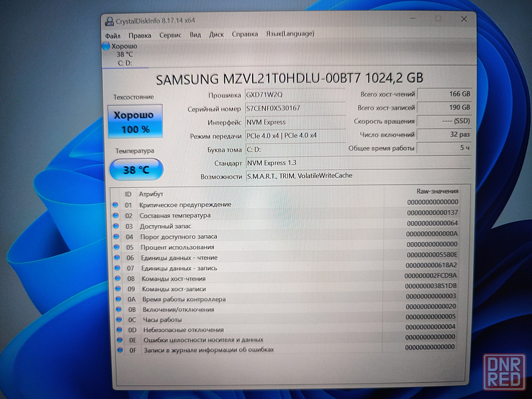Open the Сервис menu
This screenshot has width=532, height=399.
[x=170, y=35]
